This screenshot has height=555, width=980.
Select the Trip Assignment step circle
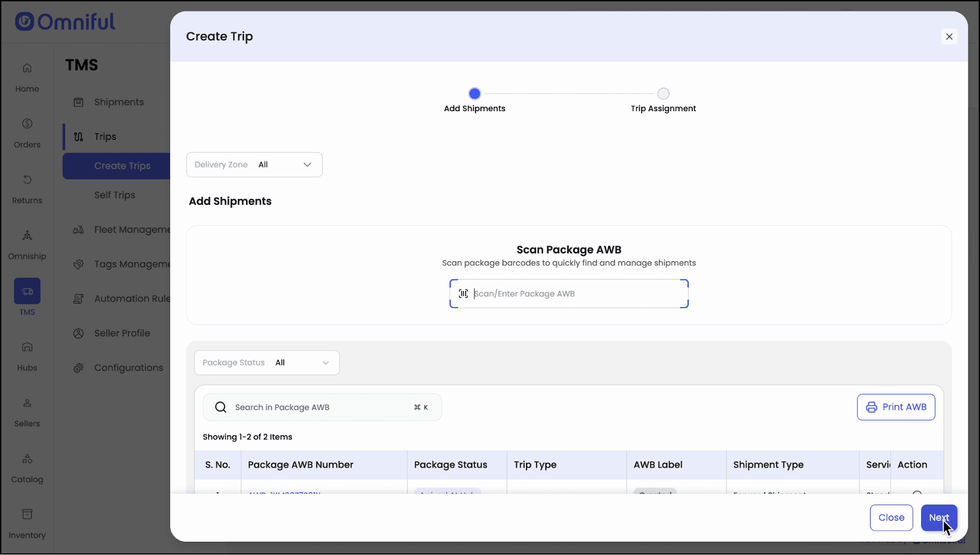pos(663,94)
